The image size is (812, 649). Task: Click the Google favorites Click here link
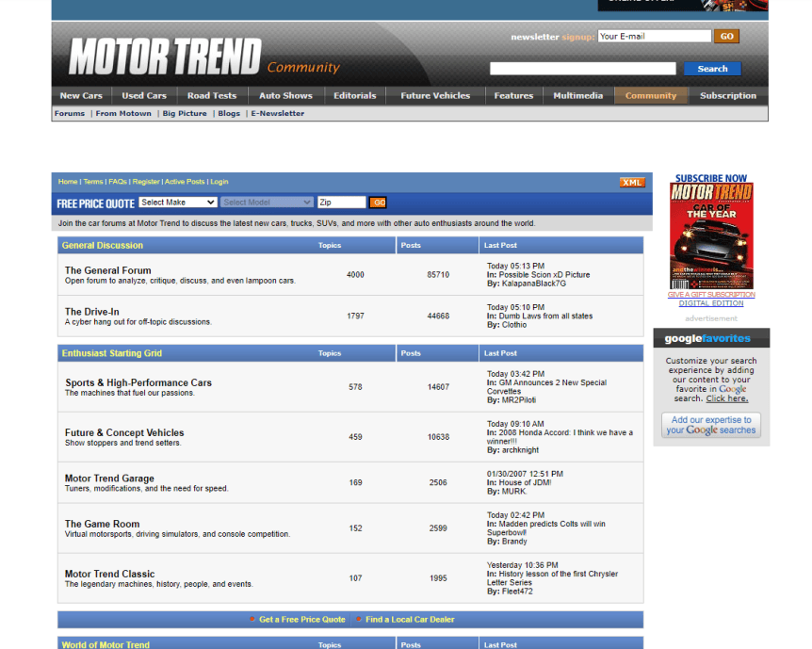point(726,398)
